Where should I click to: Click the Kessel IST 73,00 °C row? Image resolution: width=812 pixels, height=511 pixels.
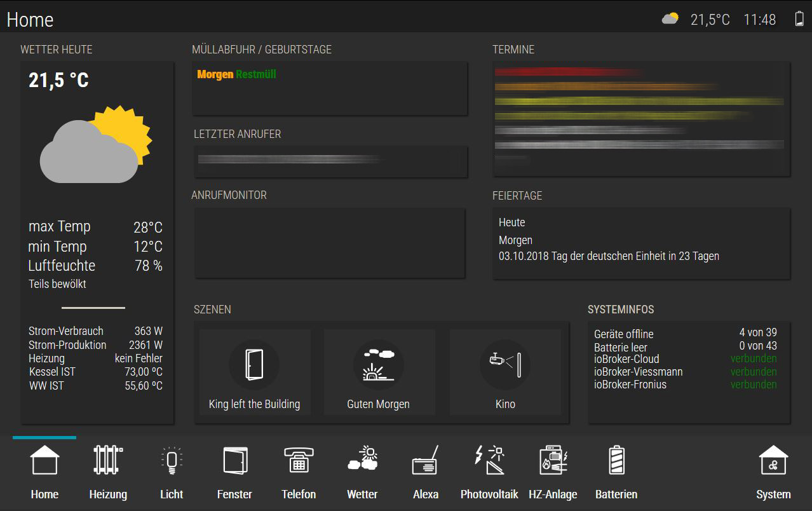point(95,372)
